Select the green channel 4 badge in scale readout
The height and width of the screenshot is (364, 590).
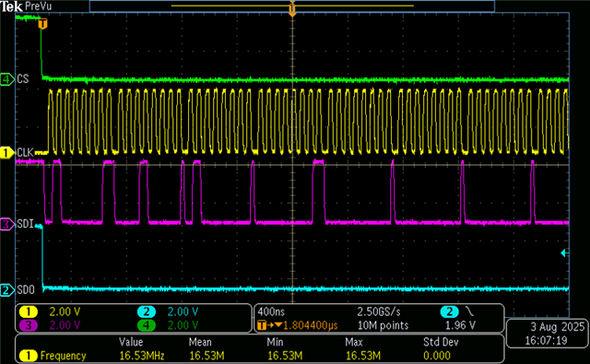147,325
